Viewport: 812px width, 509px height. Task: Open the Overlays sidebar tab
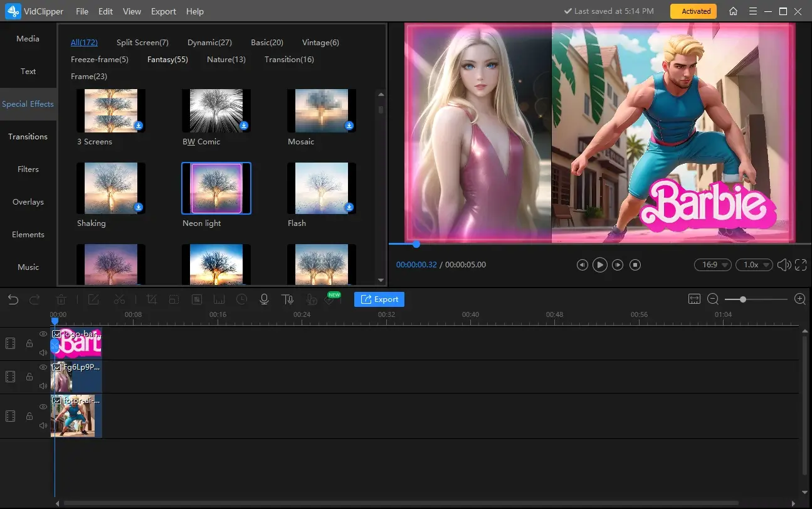(x=28, y=202)
